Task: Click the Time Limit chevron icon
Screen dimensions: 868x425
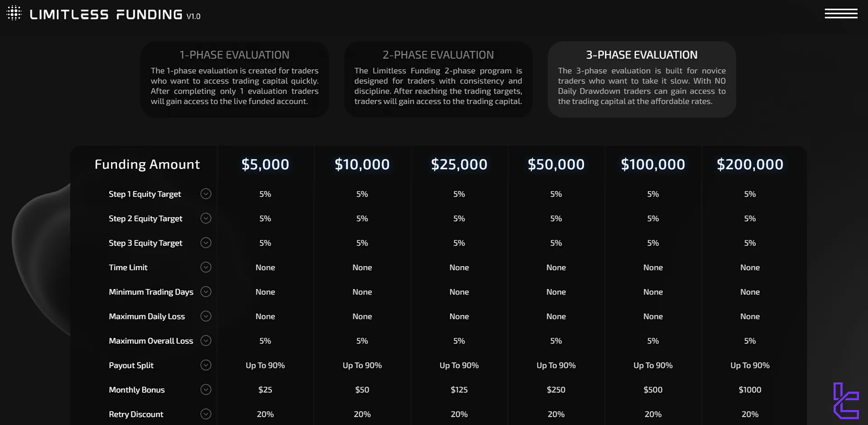Action: pyautogui.click(x=206, y=267)
